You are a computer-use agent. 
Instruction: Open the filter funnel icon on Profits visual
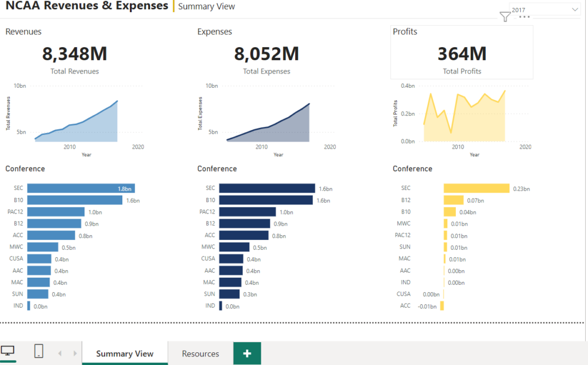click(505, 17)
